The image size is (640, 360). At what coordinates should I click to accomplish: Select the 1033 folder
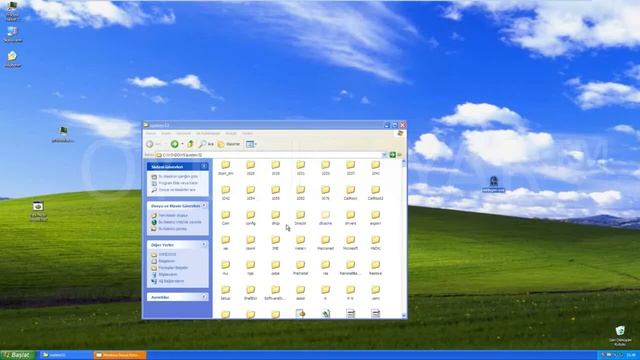tap(325, 167)
